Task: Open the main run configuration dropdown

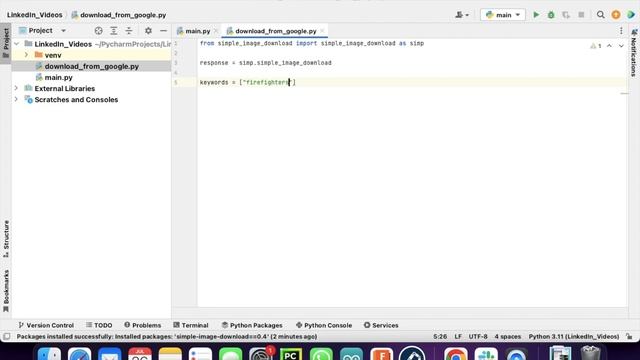Action: click(x=502, y=15)
